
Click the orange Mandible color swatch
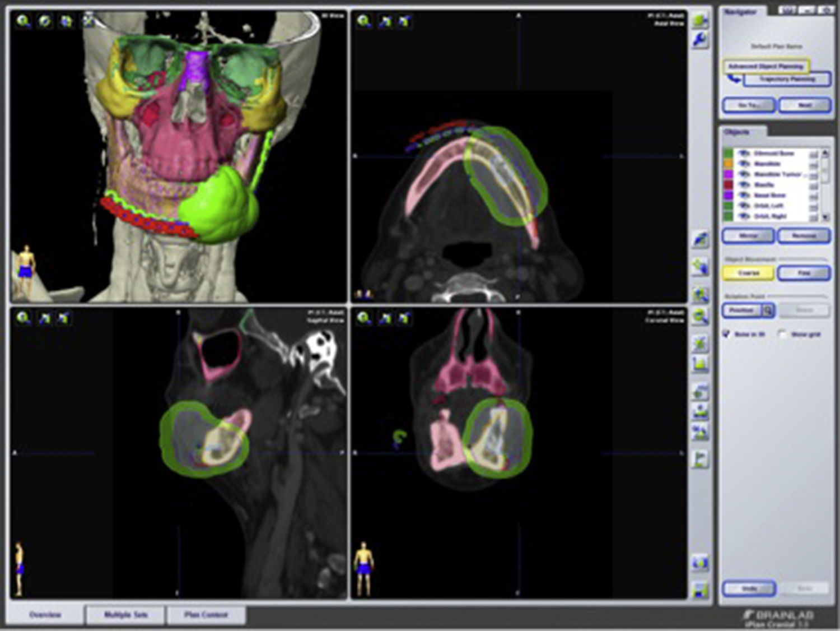728,164
